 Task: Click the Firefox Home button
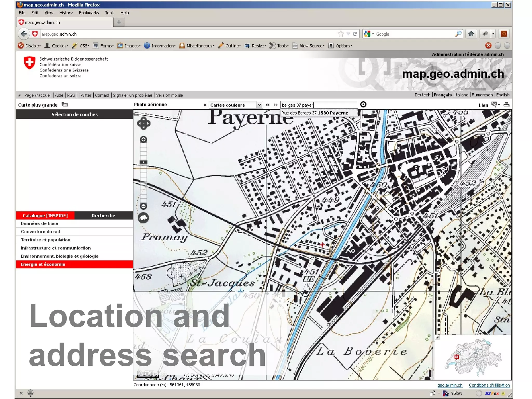tap(471, 34)
